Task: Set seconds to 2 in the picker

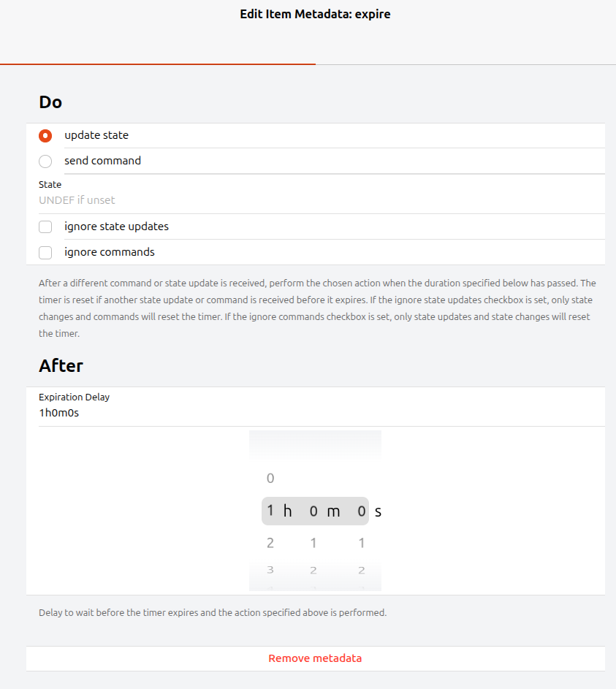Action: click(362, 570)
